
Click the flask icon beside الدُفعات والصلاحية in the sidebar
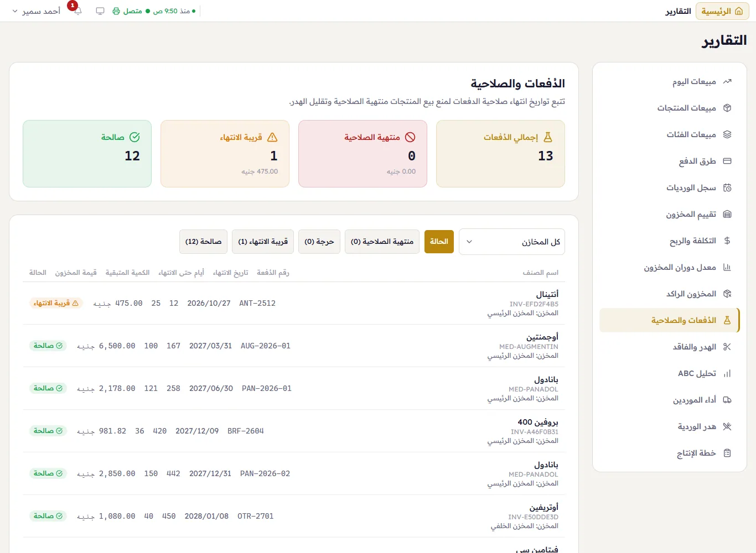(727, 320)
